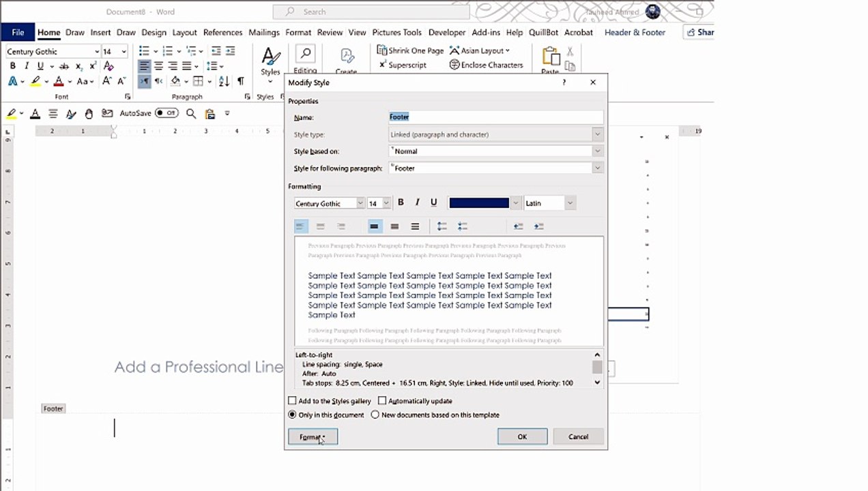Open dialog font size dropdown
868x491 pixels.
click(x=386, y=203)
